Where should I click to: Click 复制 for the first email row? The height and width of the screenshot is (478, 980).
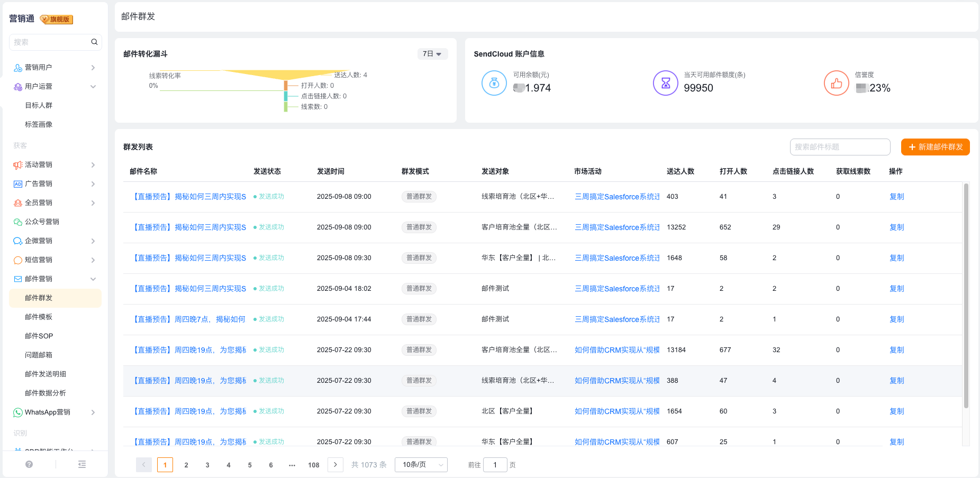pos(896,197)
